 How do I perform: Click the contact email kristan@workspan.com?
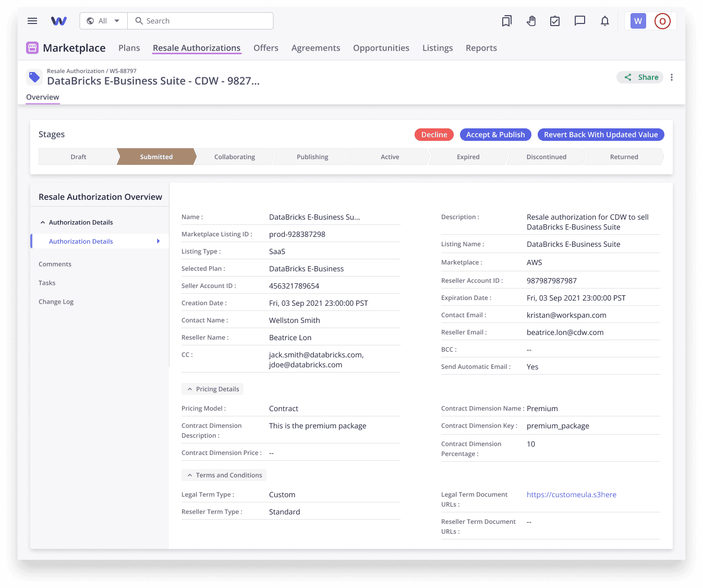pyautogui.click(x=566, y=315)
